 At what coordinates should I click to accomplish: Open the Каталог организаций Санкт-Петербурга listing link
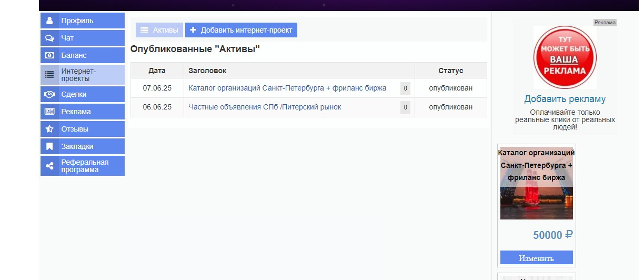pyautogui.click(x=287, y=88)
